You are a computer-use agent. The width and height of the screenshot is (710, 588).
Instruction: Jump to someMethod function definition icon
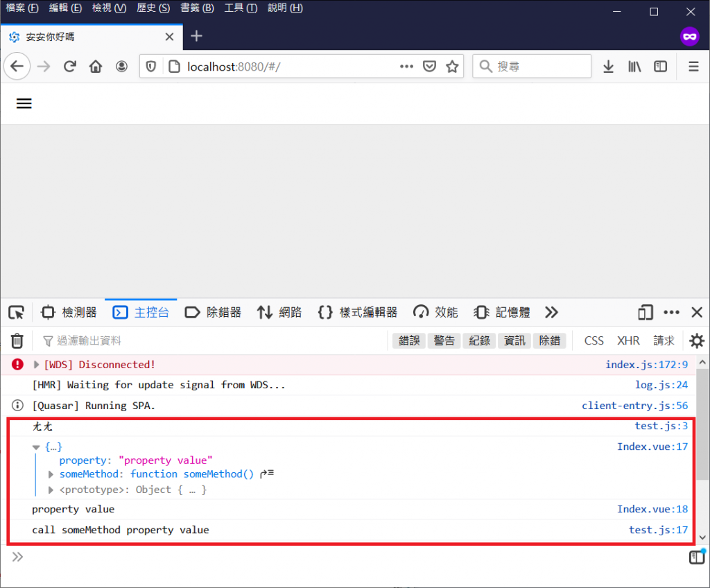(x=267, y=474)
